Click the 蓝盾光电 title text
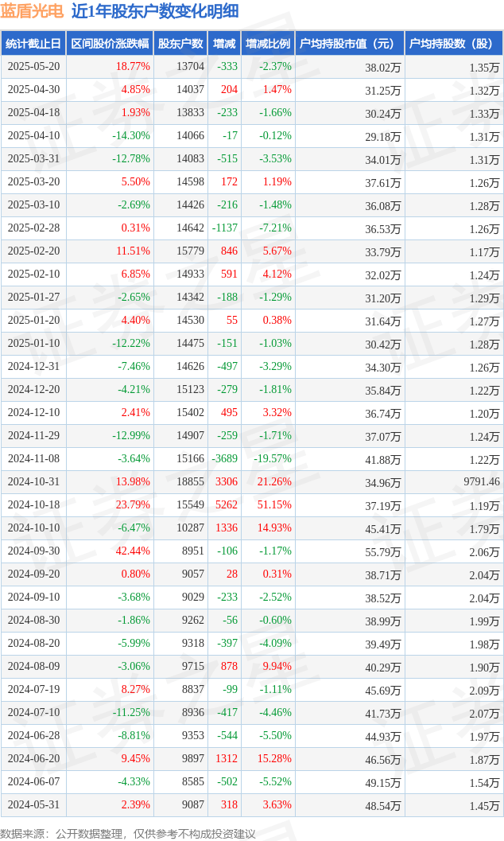 click(x=32, y=11)
